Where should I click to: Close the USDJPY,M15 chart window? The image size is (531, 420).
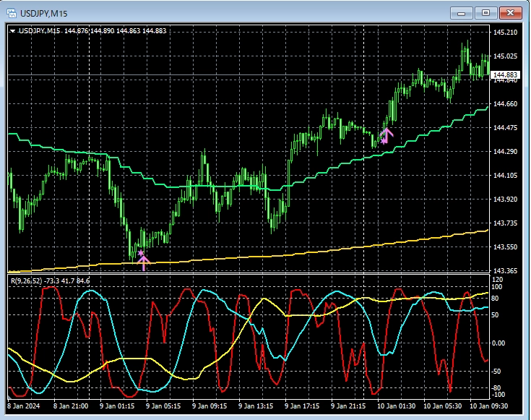tap(511, 12)
